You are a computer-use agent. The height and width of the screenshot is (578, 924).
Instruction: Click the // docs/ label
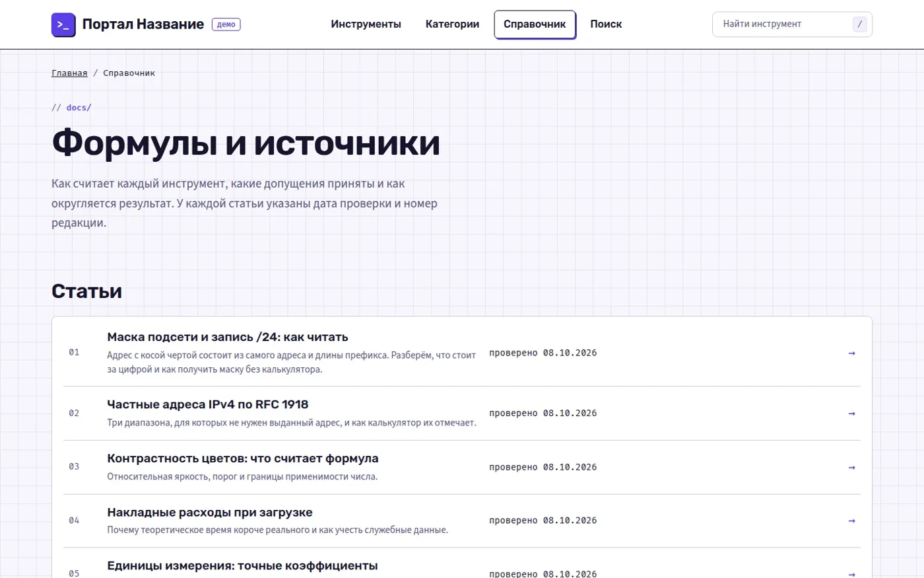[x=71, y=108]
